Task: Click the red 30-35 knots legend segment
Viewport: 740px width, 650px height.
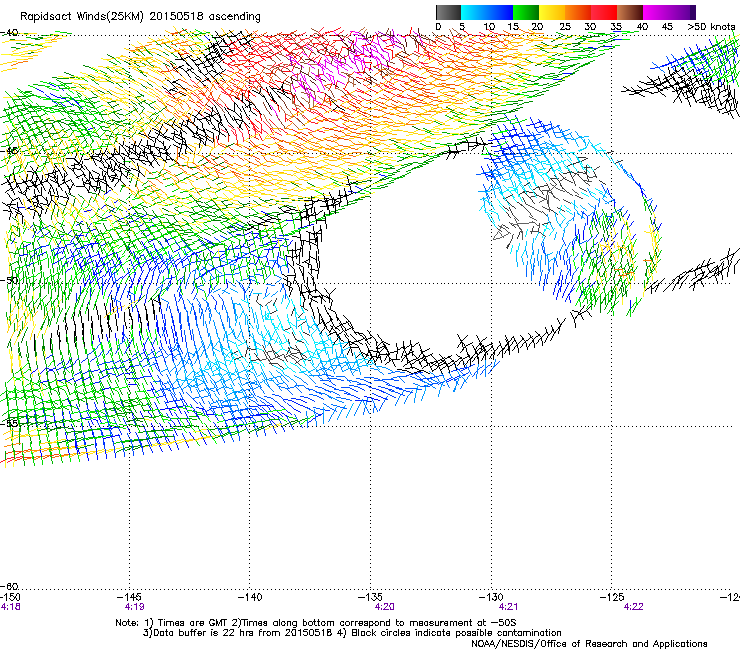Action: 604,12
